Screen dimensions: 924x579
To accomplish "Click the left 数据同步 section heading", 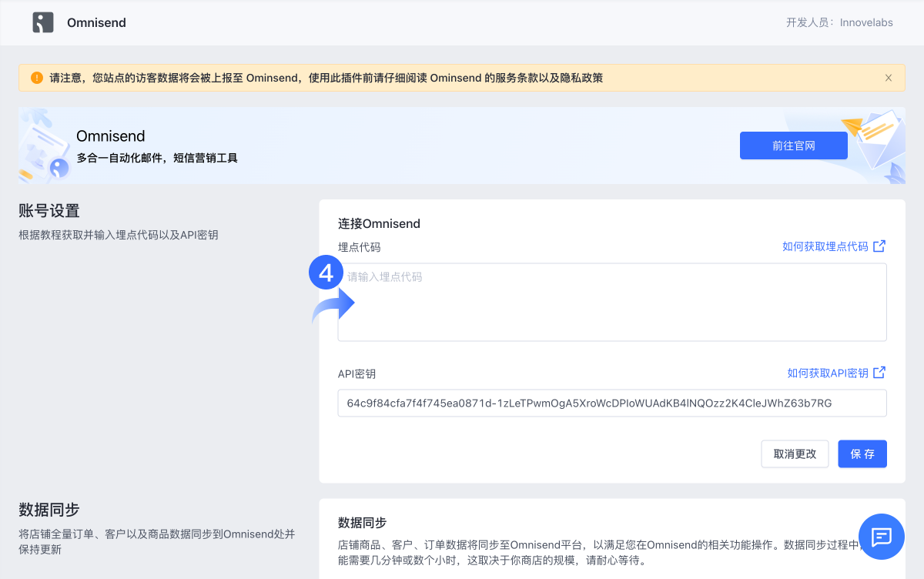I will click(49, 510).
